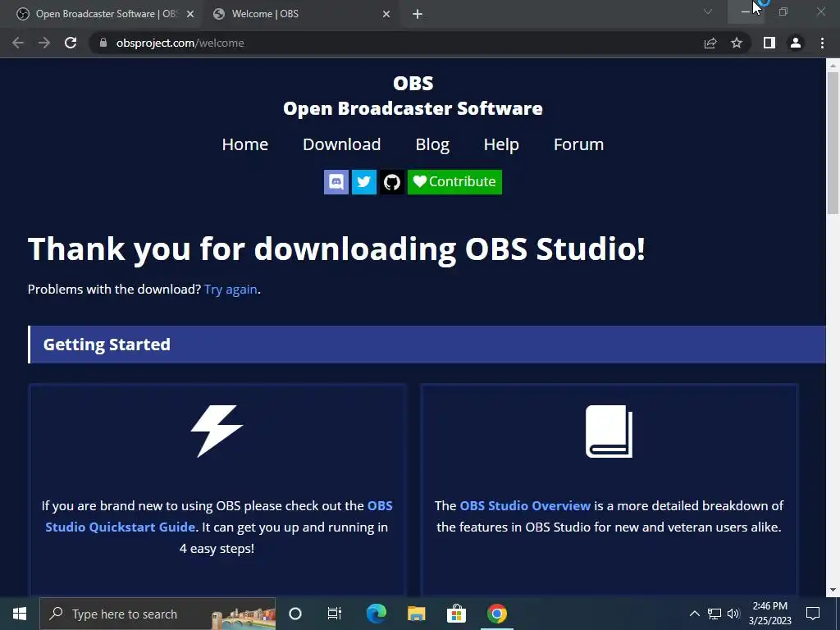The width and height of the screenshot is (840, 630).
Task: Click the page vertical scrollbar thumb
Action: click(833, 142)
